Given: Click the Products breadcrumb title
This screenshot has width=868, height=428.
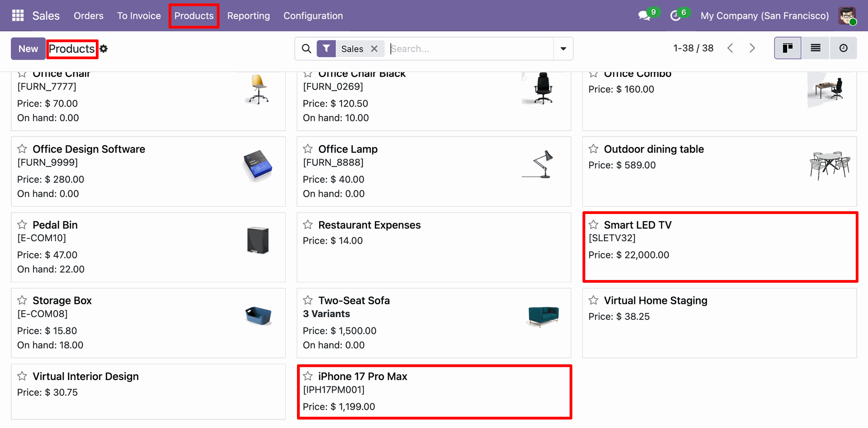Looking at the screenshot, I should [72, 49].
